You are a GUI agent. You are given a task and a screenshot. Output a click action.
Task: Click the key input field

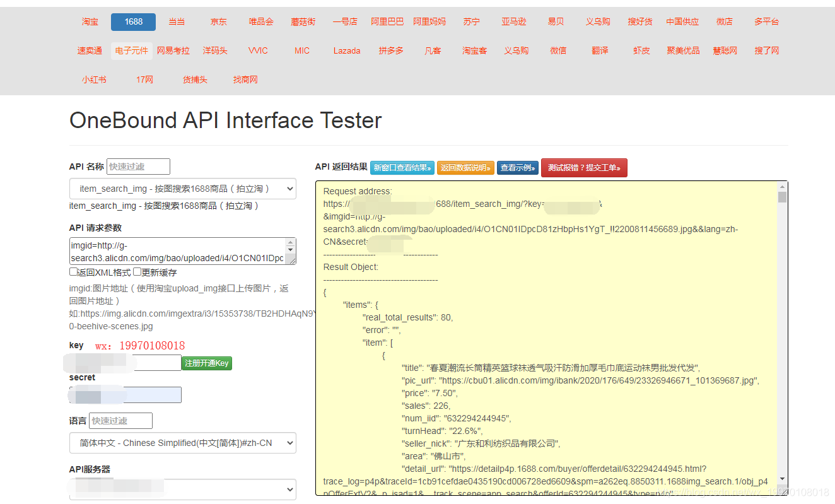[126, 363]
